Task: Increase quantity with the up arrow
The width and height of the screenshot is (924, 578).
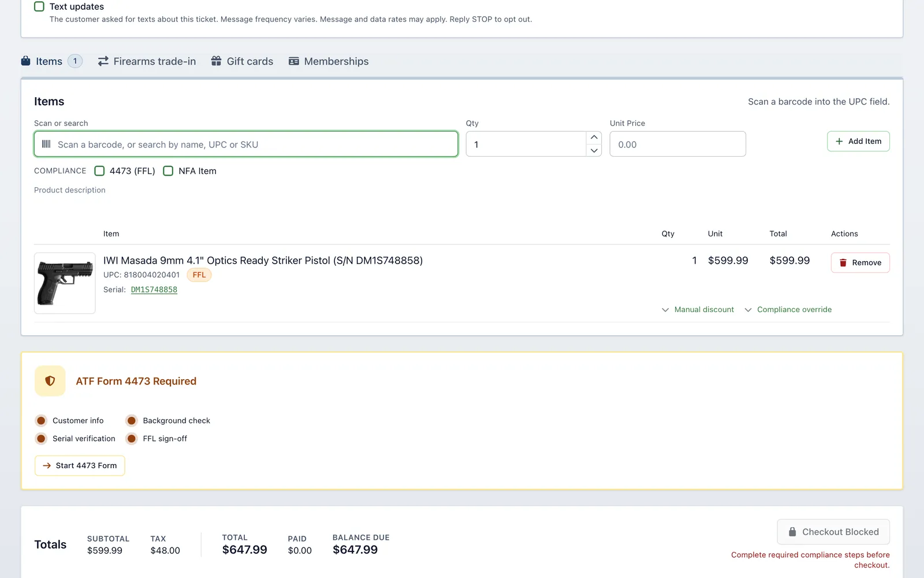Action: pos(594,138)
